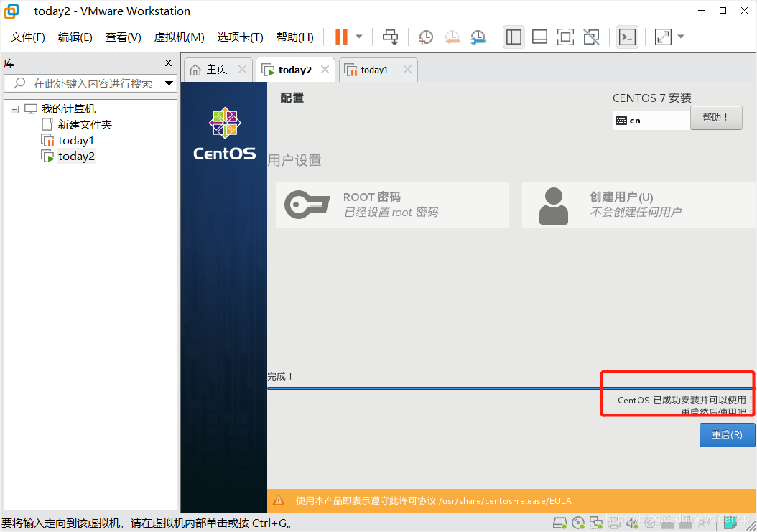Click the network adapter status icon
The width and height of the screenshot is (757, 532).
596,523
